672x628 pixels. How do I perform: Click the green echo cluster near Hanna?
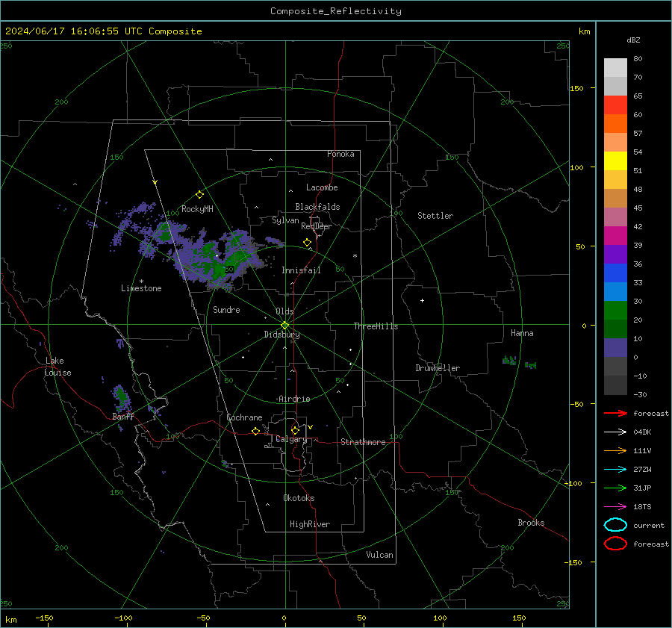509,360
